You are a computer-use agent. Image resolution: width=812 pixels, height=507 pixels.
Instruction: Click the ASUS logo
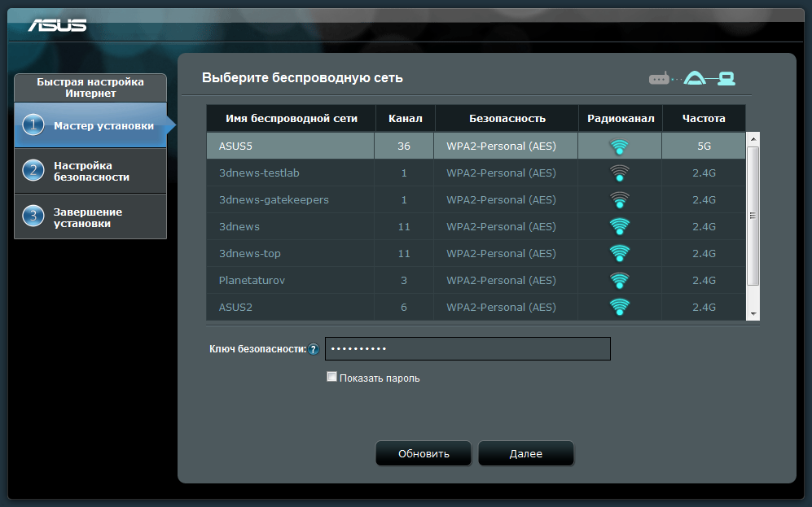57,25
